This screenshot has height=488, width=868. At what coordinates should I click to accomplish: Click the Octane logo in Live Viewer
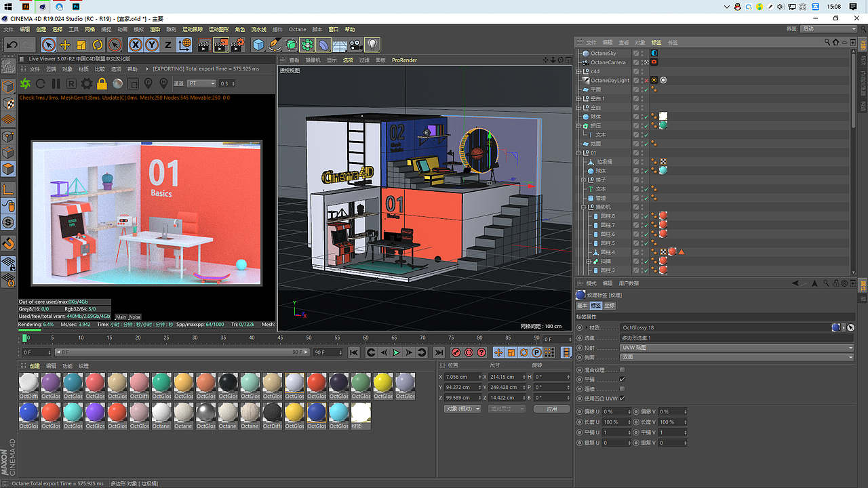tap(25, 83)
